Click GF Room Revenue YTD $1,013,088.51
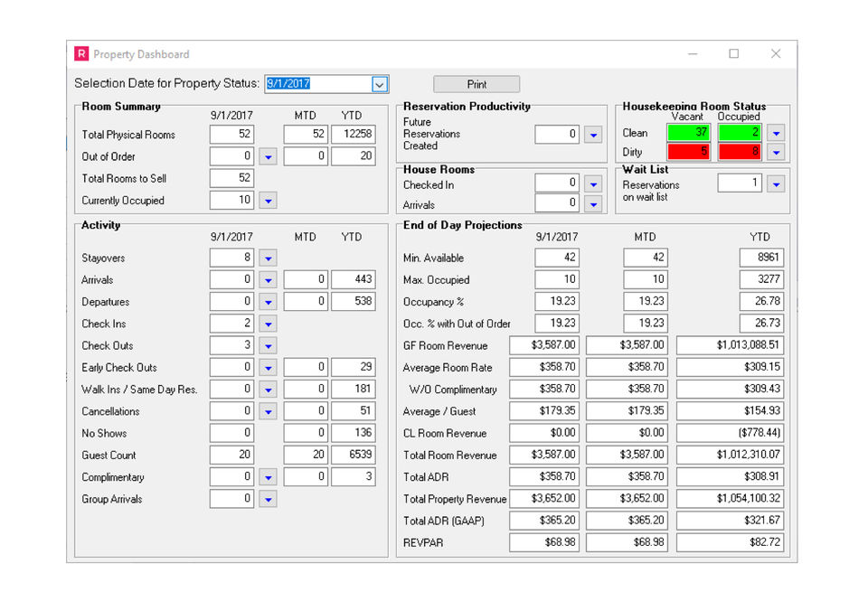The image size is (868, 611). 730,346
